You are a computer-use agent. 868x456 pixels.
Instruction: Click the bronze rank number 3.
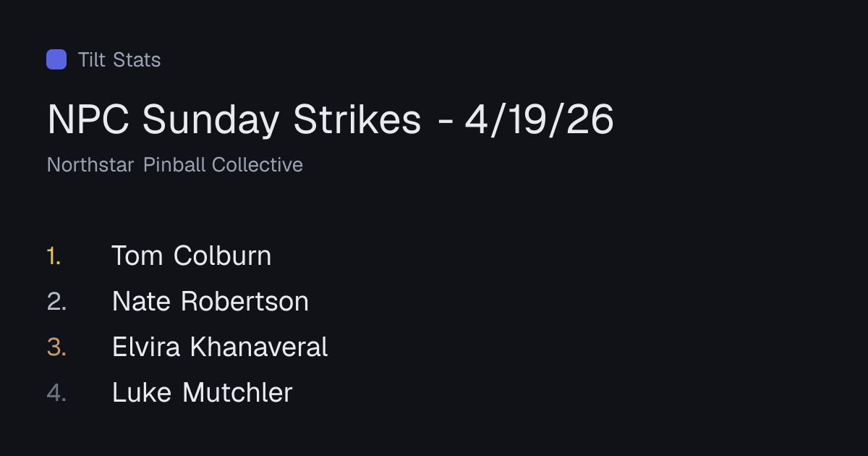(56, 347)
